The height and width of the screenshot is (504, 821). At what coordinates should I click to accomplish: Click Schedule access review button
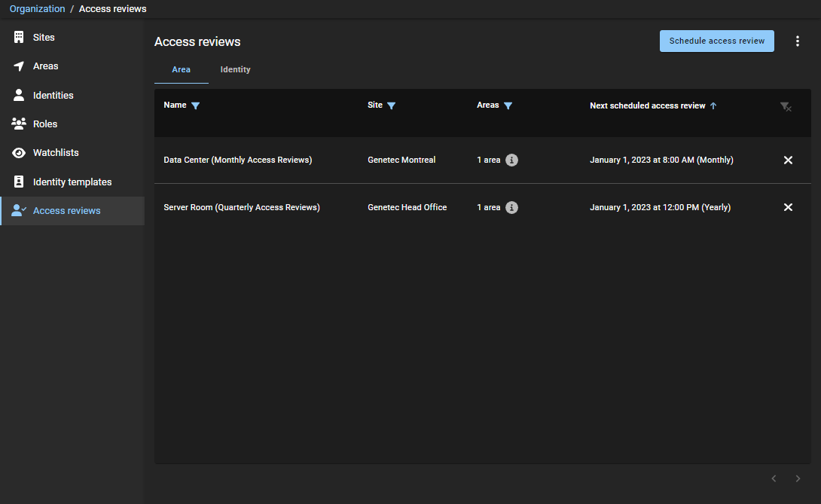(716, 41)
